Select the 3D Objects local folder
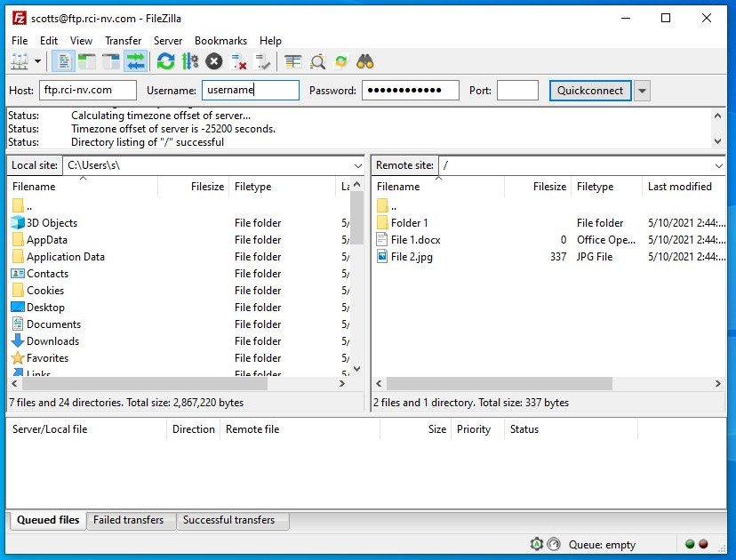Viewport: 736px width, 560px height. [52, 223]
